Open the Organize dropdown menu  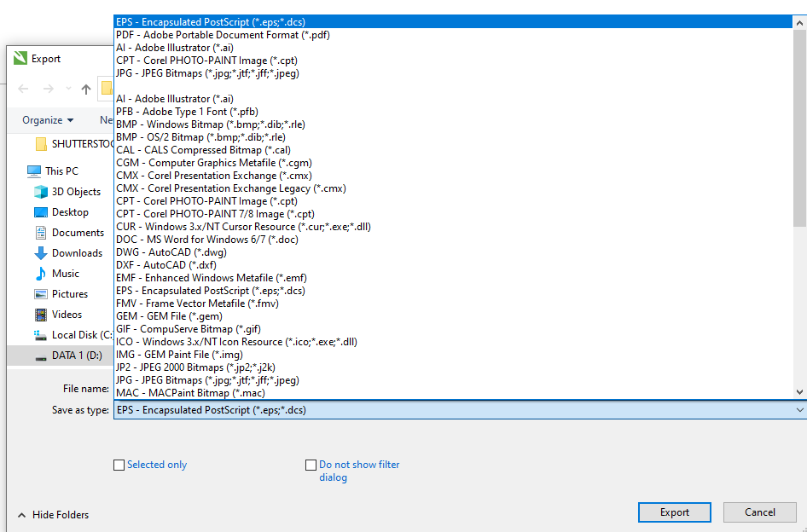[x=48, y=120]
